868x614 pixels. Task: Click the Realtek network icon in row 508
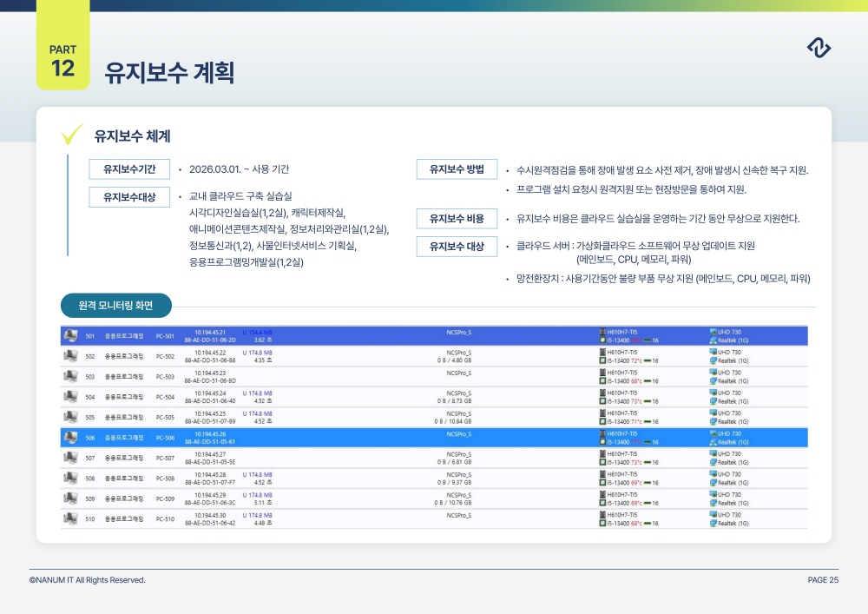click(713, 482)
